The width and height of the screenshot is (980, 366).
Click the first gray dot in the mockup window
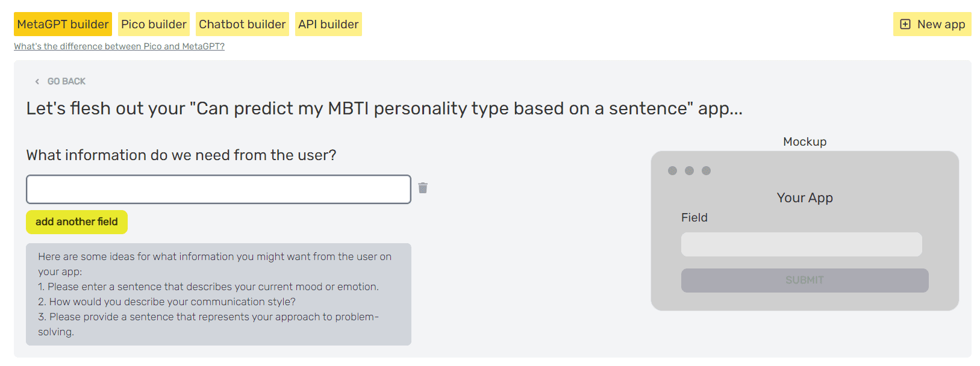click(x=672, y=171)
